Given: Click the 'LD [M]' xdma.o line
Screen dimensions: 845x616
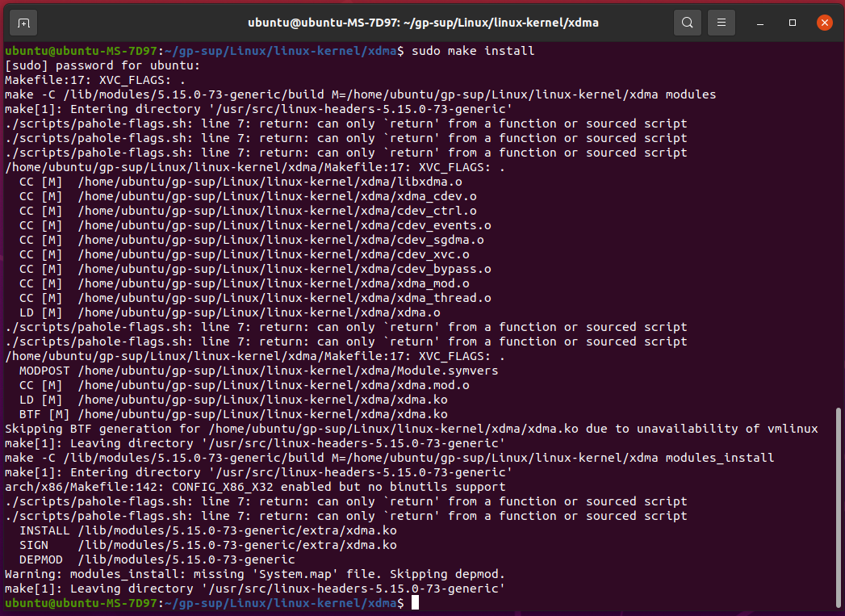Looking at the screenshot, I should pos(229,312).
